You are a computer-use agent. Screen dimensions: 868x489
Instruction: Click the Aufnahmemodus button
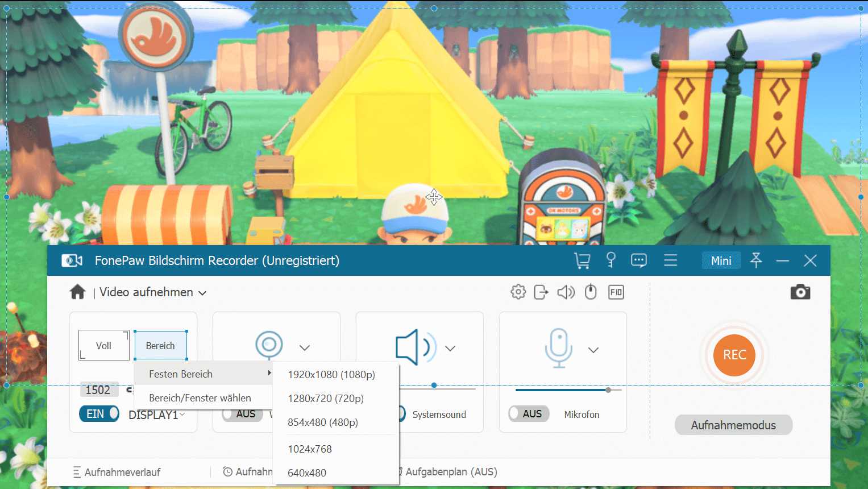tap(733, 425)
